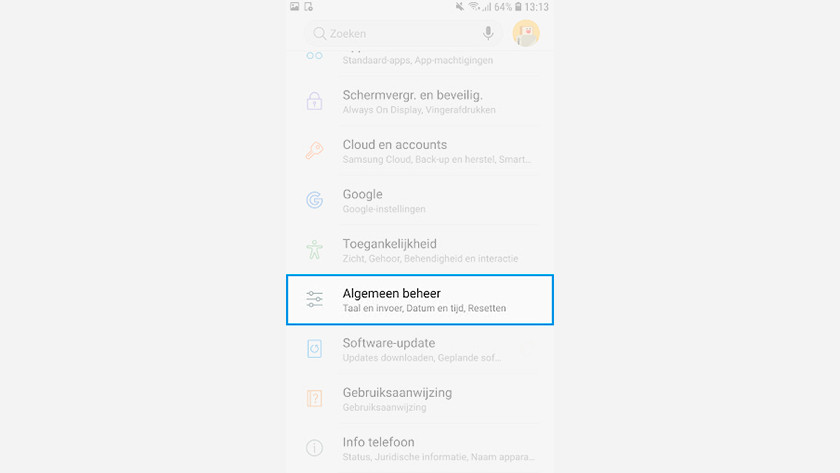Click the Zoeken search field
840x473 pixels.
point(403,33)
